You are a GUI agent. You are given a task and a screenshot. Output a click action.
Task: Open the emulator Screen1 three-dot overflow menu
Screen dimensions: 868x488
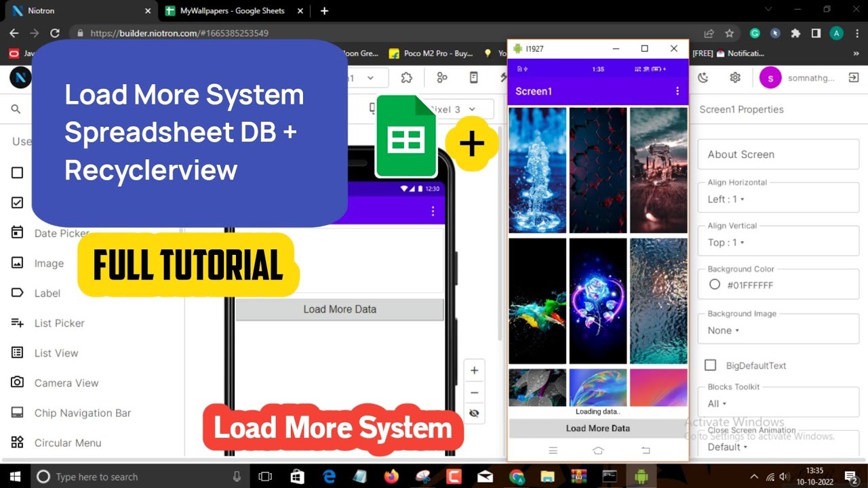click(677, 91)
